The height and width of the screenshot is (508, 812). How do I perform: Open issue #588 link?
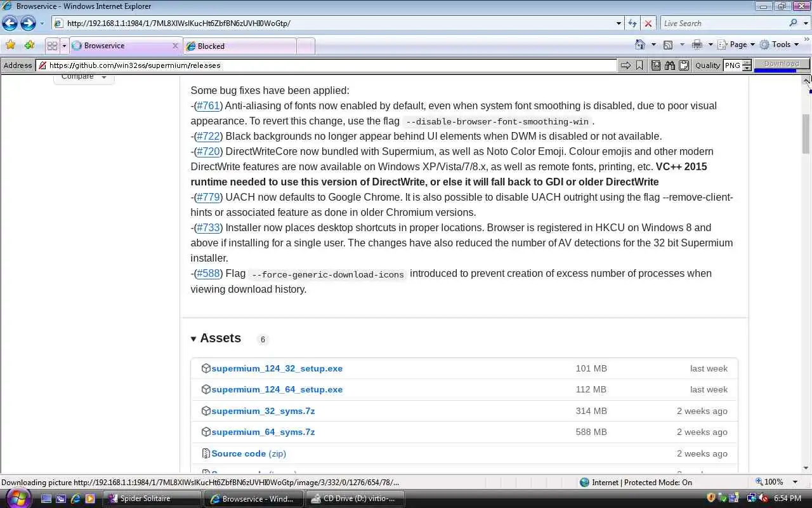click(208, 274)
